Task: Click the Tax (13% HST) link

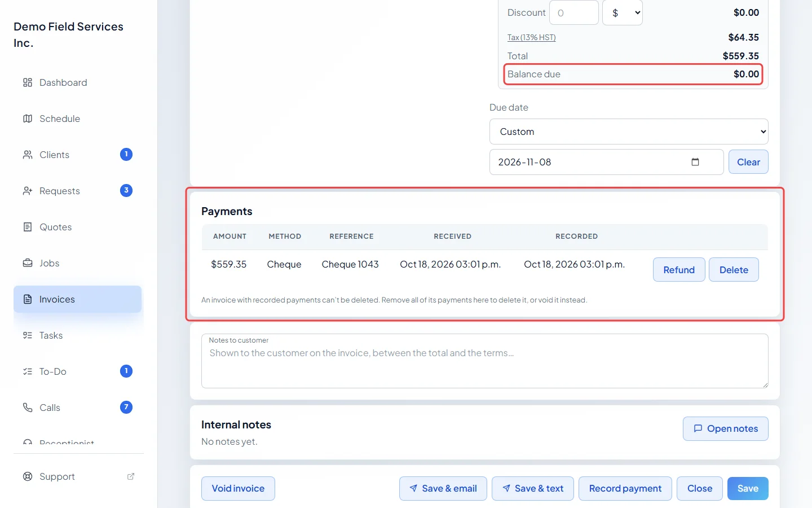Action: coord(531,37)
